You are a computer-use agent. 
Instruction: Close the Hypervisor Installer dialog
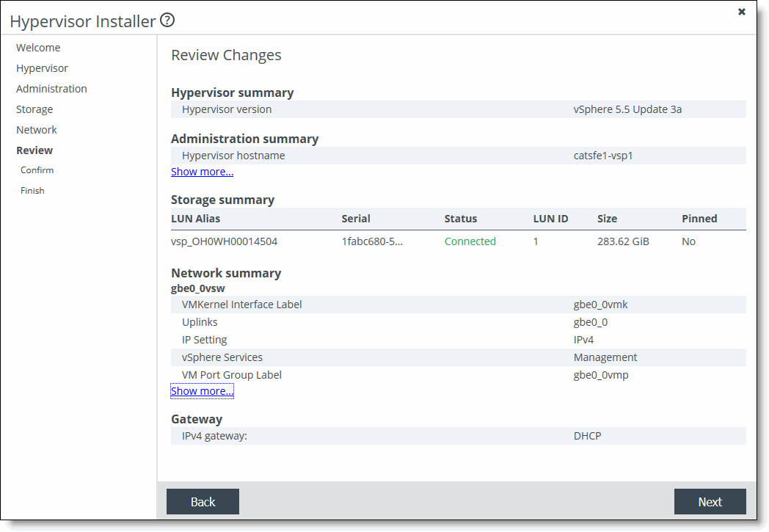(x=742, y=12)
